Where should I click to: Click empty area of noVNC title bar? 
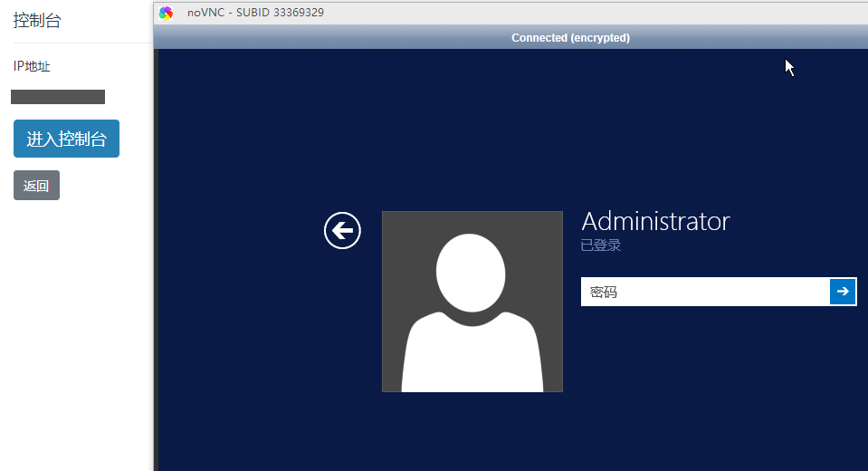pyautogui.click(x=588, y=13)
